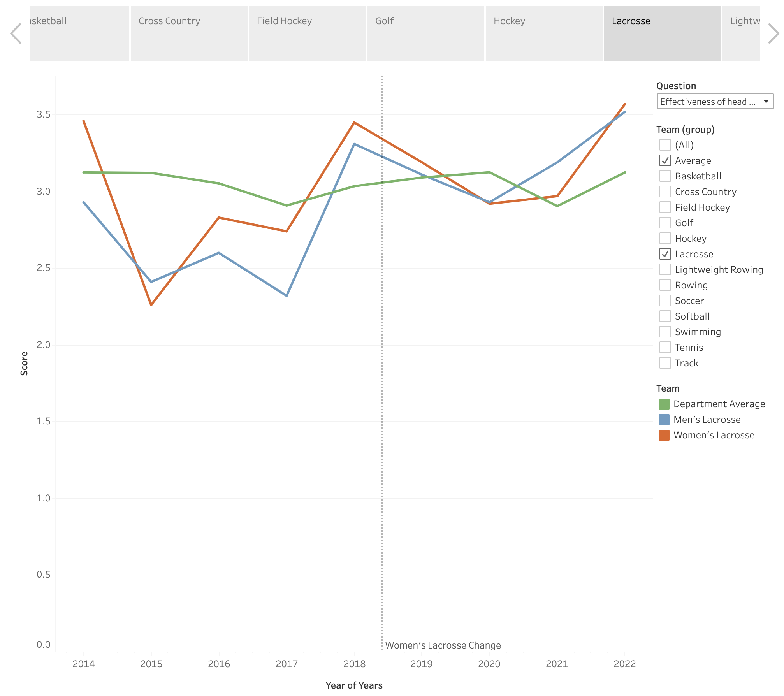
Task: Open the Field Hockey tab
Action: (307, 33)
